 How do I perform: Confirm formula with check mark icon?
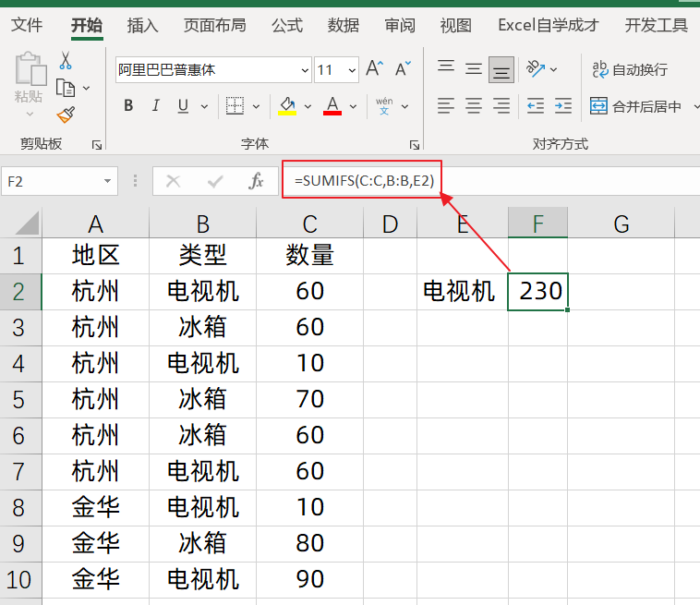point(215,181)
